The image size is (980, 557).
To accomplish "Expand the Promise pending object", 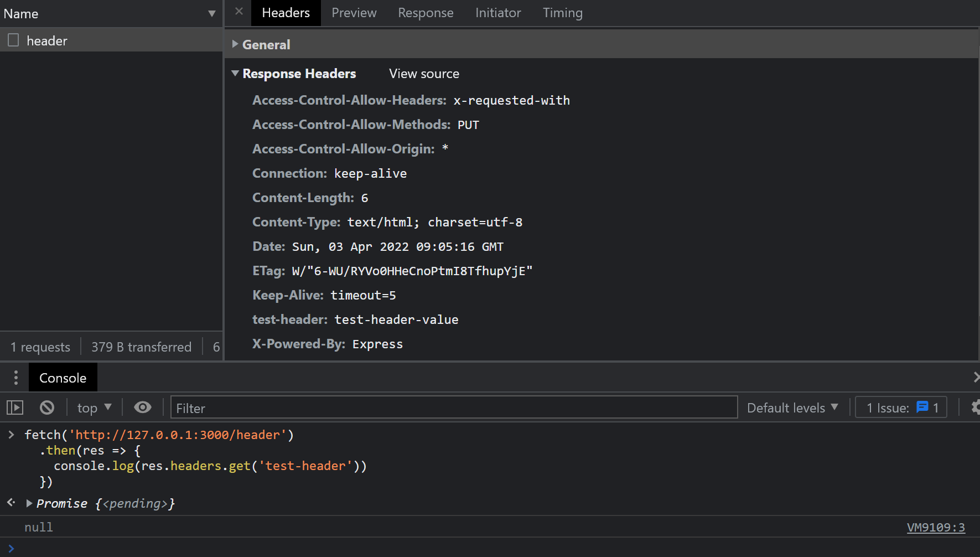I will pos(29,503).
